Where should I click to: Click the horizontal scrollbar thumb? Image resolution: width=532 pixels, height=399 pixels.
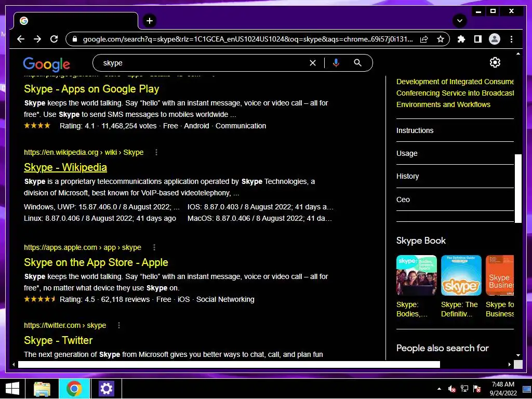(x=229, y=364)
